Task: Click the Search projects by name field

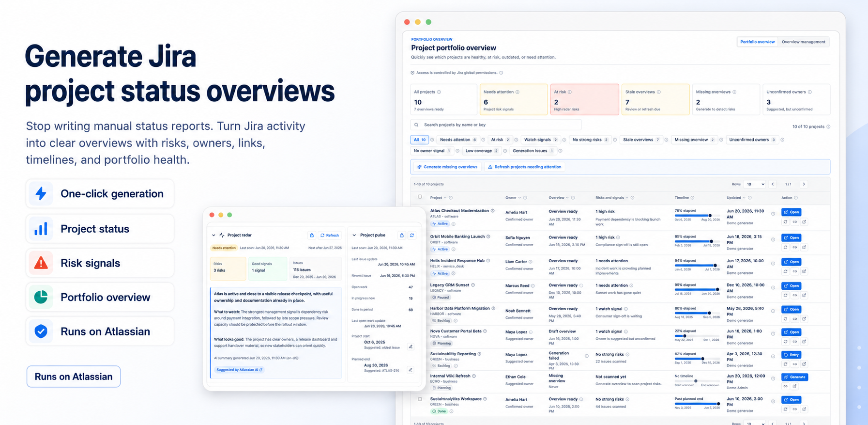Action: [x=496, y=125]
